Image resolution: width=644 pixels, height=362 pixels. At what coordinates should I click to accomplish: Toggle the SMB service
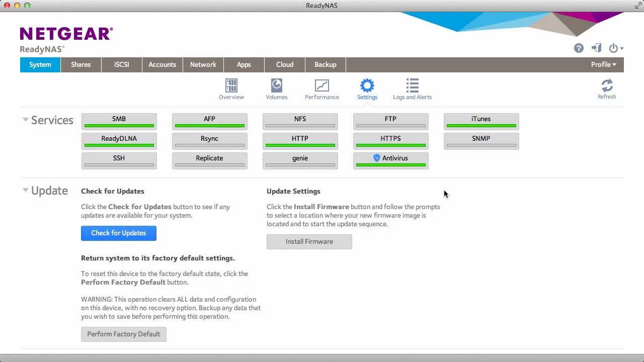[119, 121]
